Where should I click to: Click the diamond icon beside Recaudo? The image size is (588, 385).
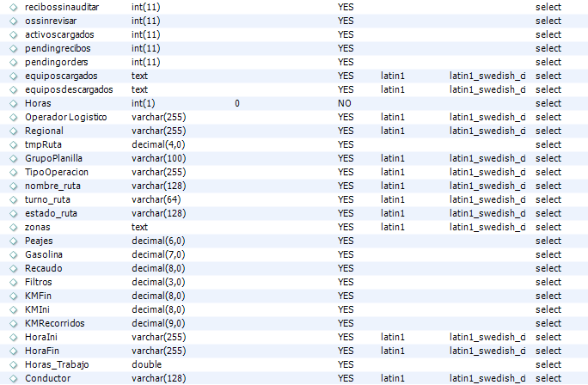click(14, 268)
